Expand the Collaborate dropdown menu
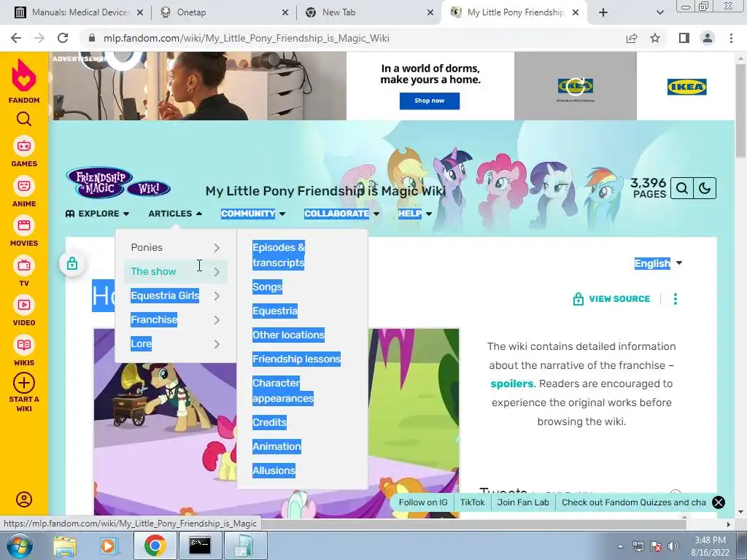Image resolution: width=747 pixels, height=560 pixels. click(x=341, y=214)
